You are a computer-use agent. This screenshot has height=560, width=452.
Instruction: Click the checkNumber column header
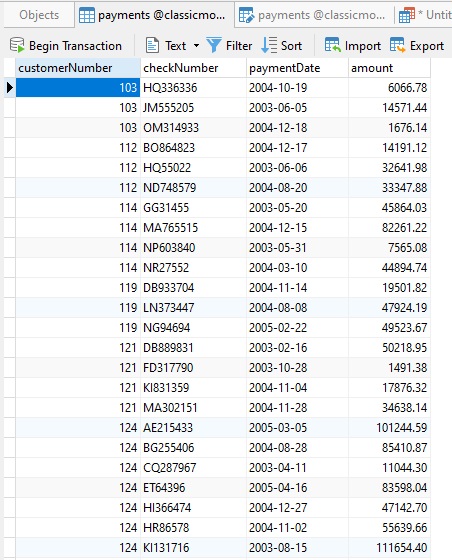[193, 68]
